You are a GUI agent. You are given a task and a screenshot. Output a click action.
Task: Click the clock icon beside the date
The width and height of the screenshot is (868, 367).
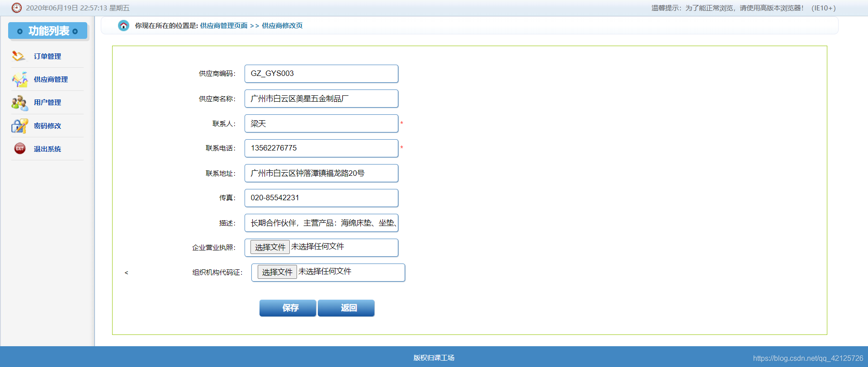17,8
